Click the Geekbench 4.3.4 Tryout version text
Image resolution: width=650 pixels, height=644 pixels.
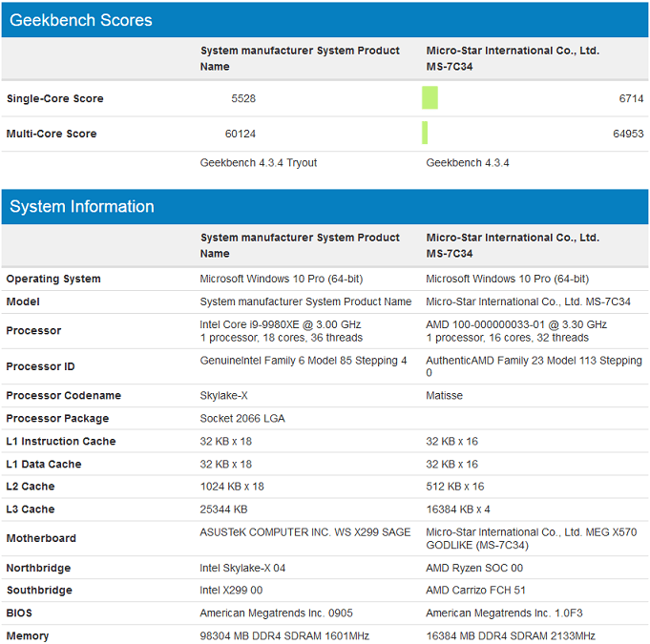point(259,163)
